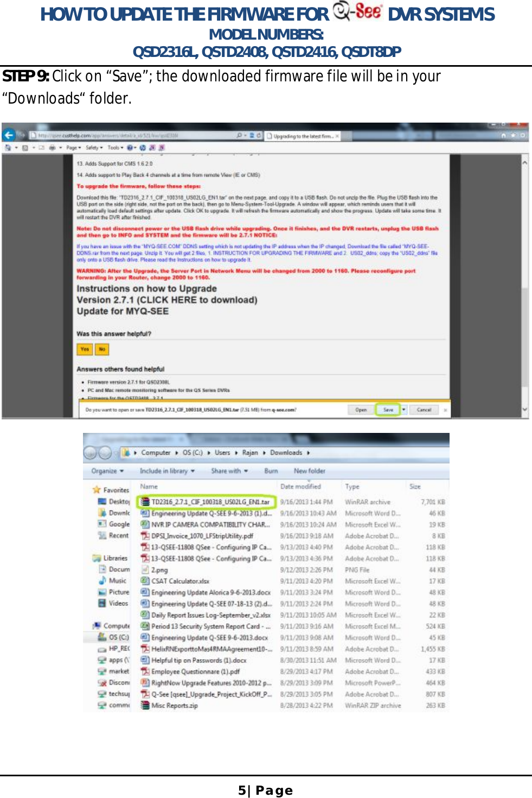The height and width of the screenshot is (798, 532).
Task: Select the Videos library icon in the sidebar
Action: pos(101,603)
